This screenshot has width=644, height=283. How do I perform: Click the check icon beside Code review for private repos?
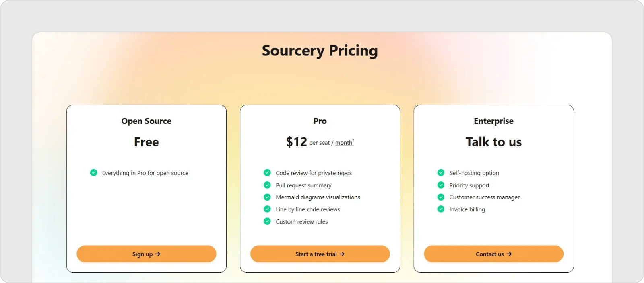click(267, 172)
